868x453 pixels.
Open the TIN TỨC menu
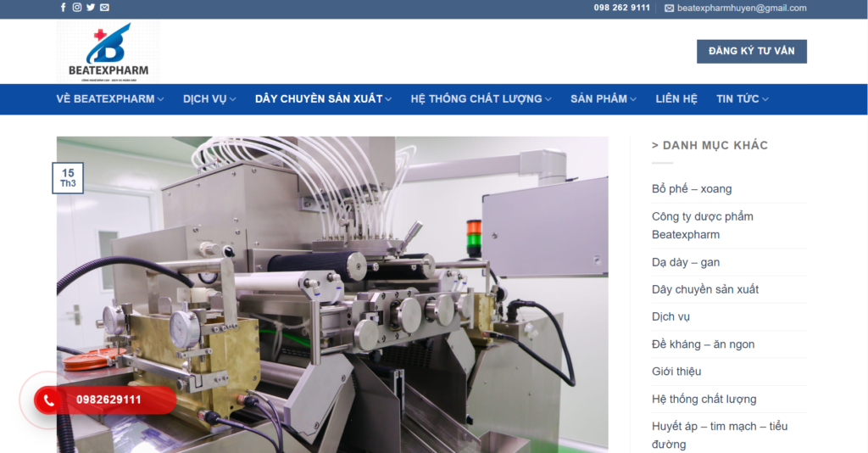point(742,99)
